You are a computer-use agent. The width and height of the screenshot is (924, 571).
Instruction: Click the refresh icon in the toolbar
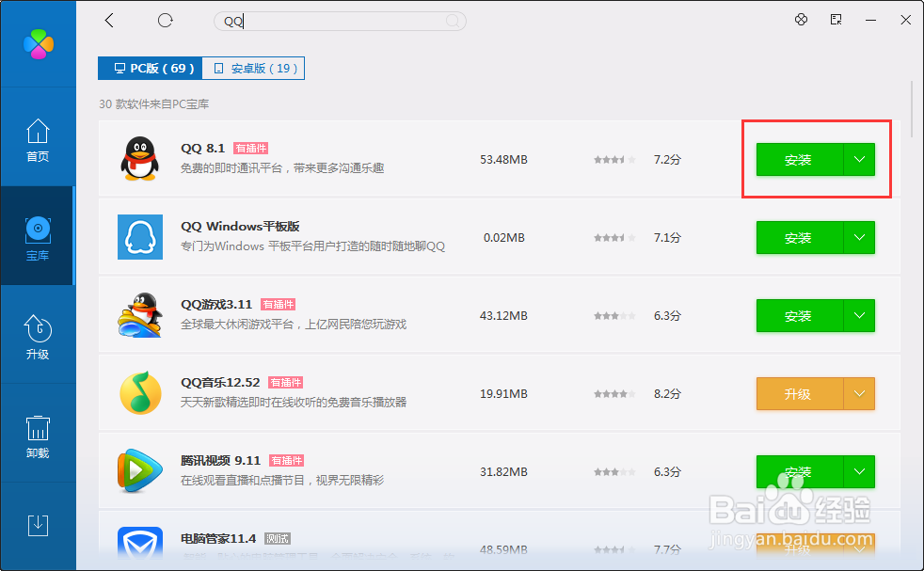[x=166, y=20]
